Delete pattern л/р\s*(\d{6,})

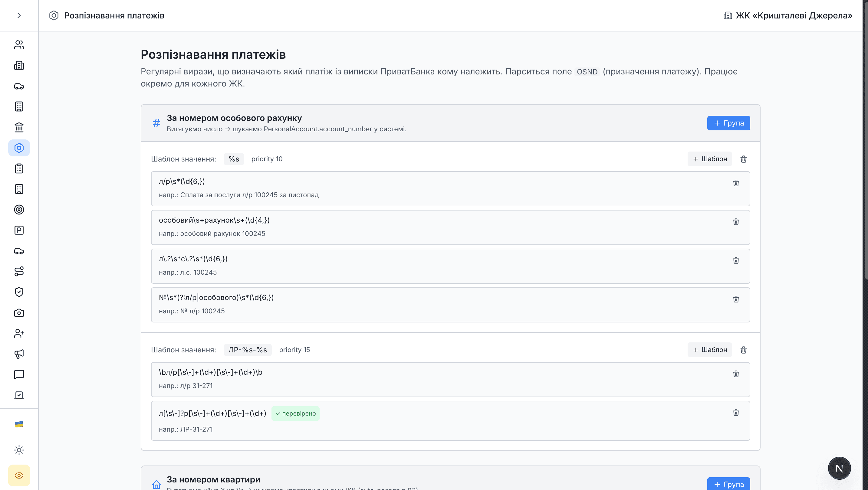[736, 183]
